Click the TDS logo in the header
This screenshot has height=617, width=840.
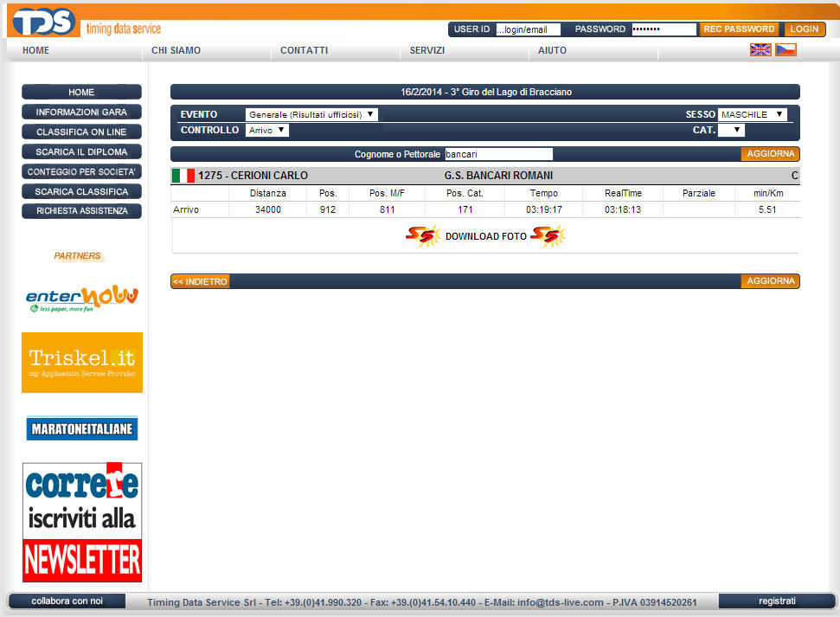coord(43,22)
